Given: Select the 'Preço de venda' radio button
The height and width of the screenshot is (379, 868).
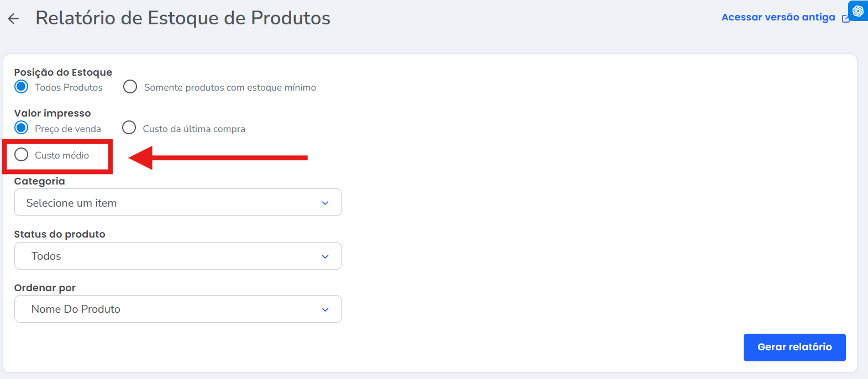Looking at the screenshot, I should pyautogui.click(x=22, y=128).
